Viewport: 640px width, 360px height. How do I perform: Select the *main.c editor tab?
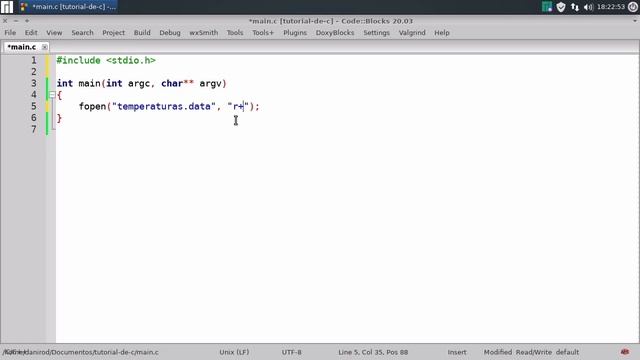tap(22, 47)
